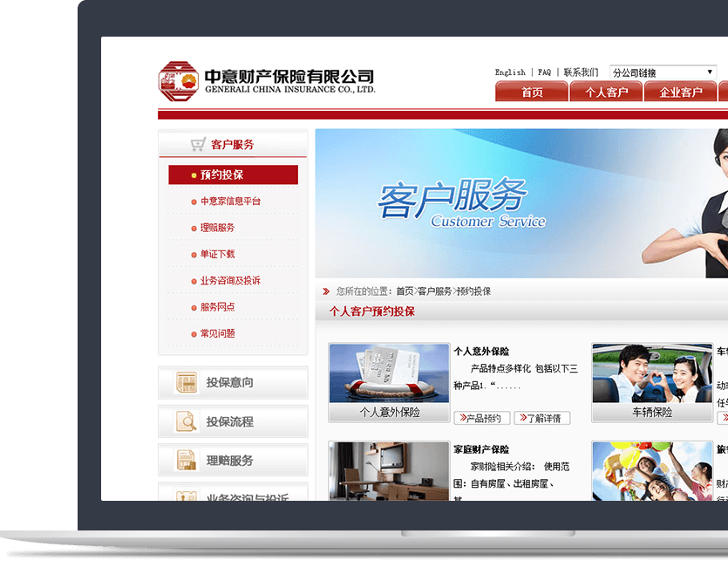This screenshot has width=728, height=561.
Task: Click the 联系我们 link
Action: (x=581, y=72)
